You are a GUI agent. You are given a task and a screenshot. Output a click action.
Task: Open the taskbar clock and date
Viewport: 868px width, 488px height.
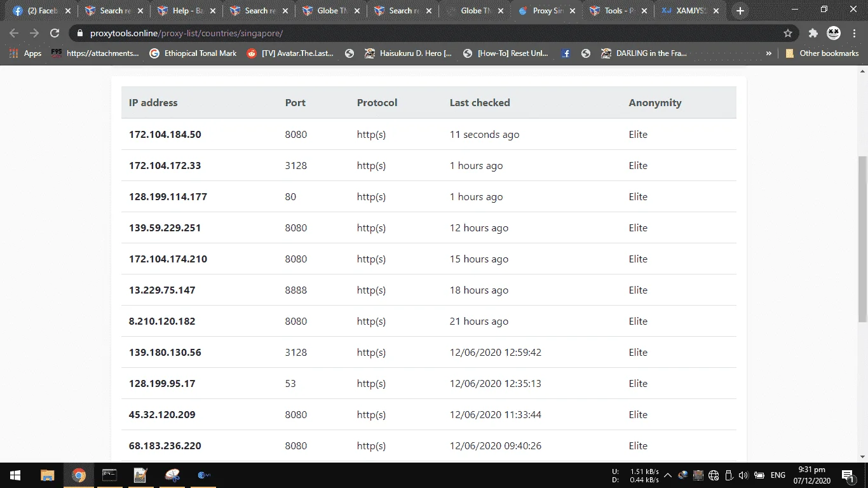click(813, 475)
